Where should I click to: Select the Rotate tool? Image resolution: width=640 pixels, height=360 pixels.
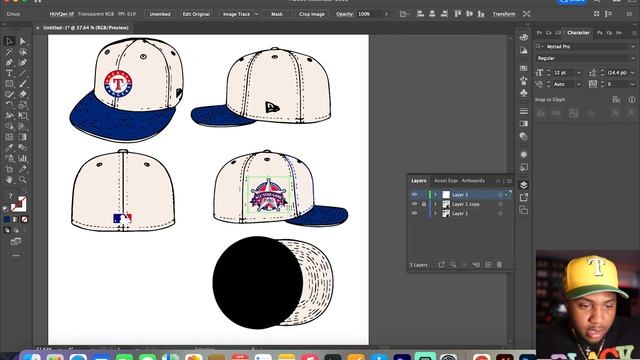pyautogui.click(x=9, y=105)
